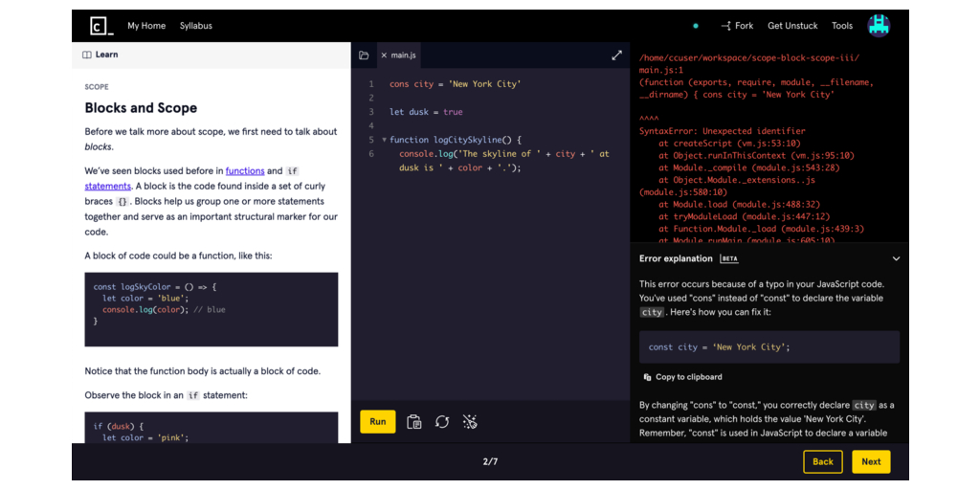Go to the Next exercise
980x490 pixels.
870,461
